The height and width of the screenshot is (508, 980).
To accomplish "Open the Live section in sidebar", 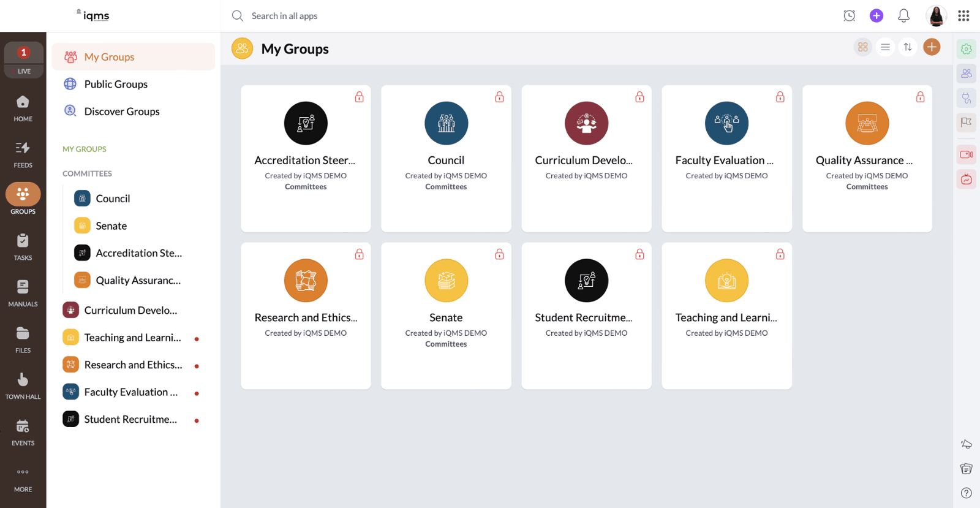I will 23,59.
